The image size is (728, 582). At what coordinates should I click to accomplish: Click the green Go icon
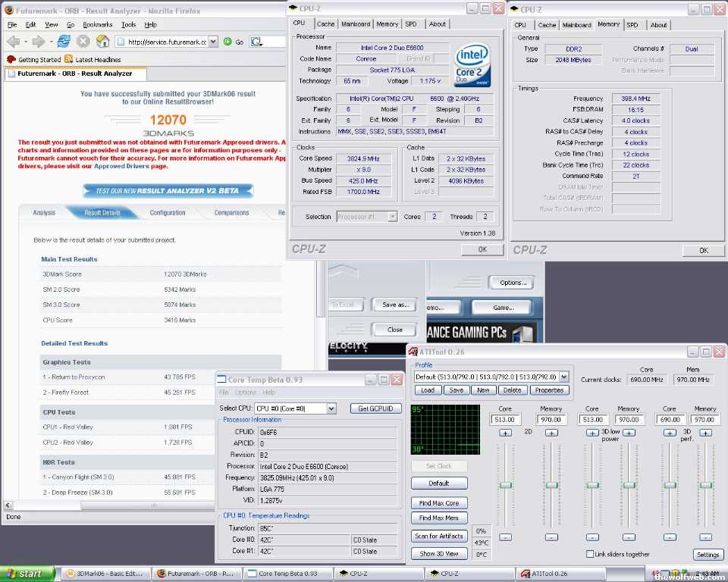point(227,42)
